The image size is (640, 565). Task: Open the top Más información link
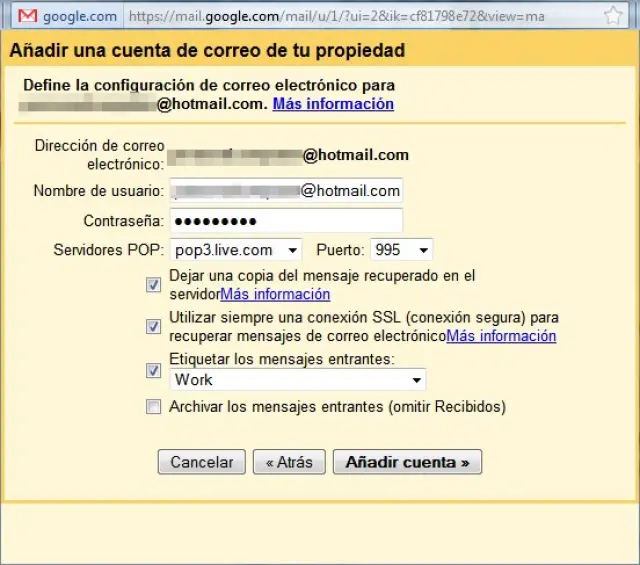[x=333, y=104]
